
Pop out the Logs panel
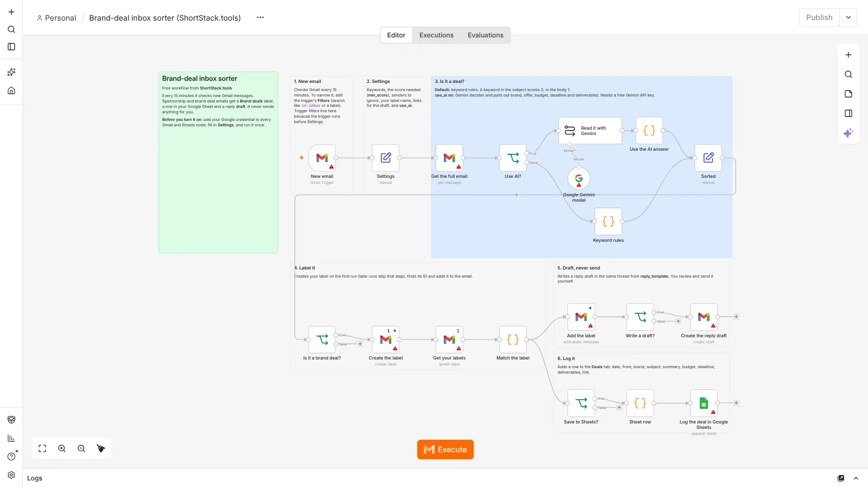click(x=841, y=478)
